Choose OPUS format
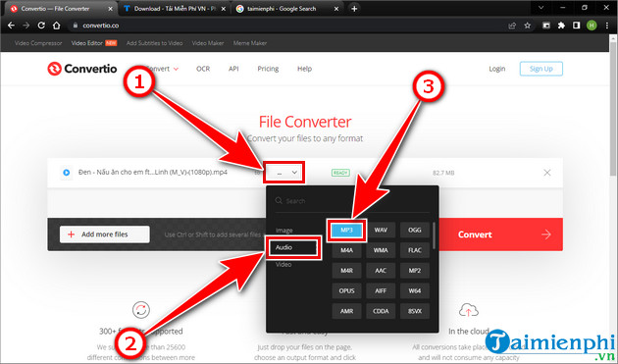This screenshot has width=618, height=364. tap(346, 290)
